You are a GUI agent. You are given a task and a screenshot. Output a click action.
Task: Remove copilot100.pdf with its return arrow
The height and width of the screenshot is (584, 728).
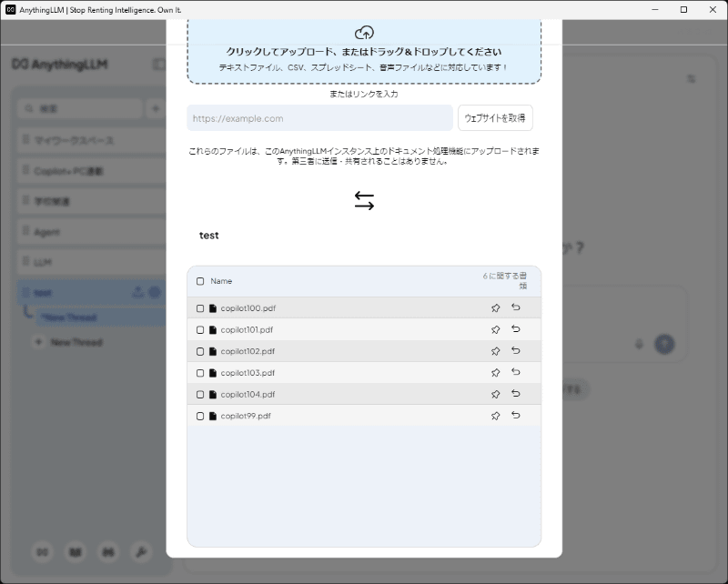(x=516, y=307)
